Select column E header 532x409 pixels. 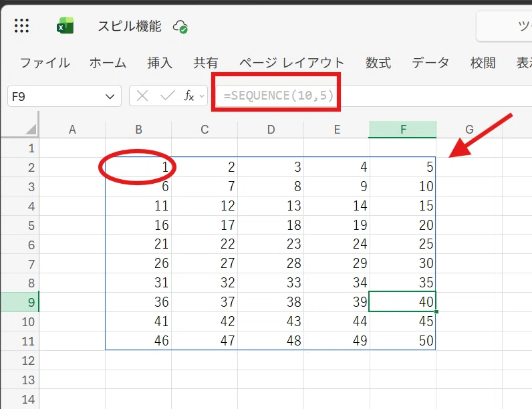click(x=337, y=130)
